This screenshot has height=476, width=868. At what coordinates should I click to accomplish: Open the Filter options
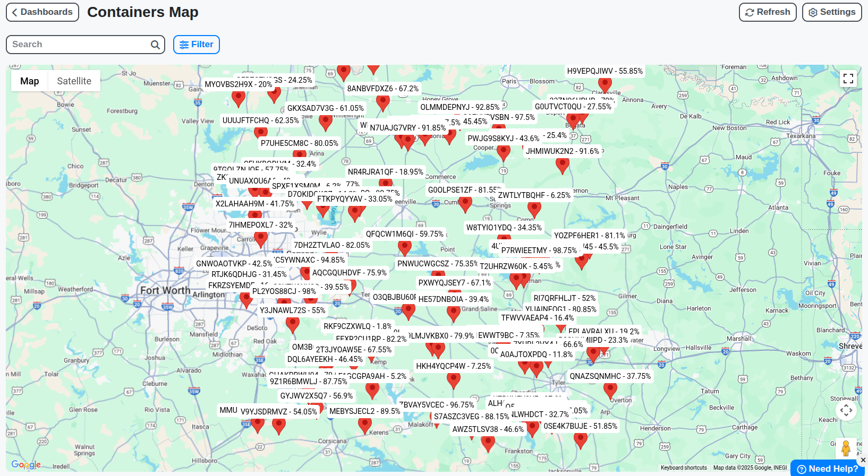click(197, 45)
